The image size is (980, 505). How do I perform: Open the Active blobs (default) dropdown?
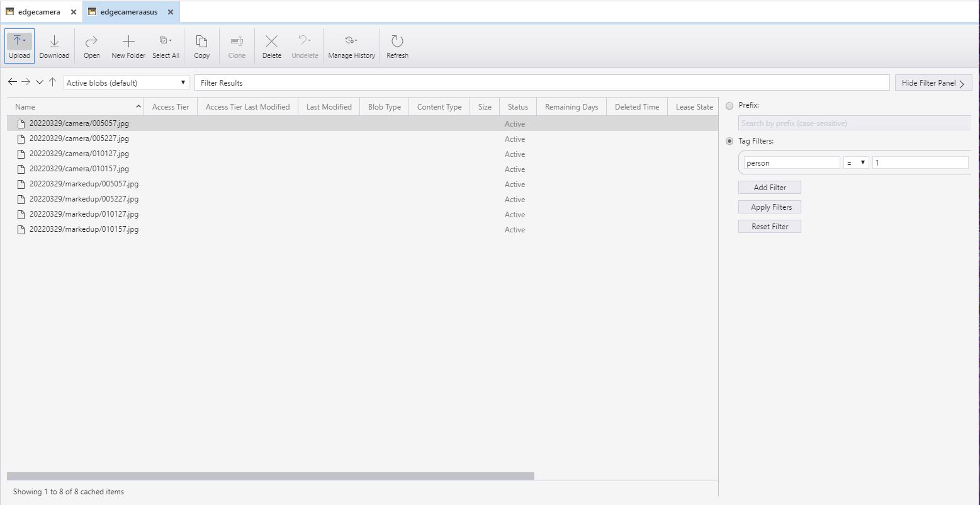coord(126,82)
